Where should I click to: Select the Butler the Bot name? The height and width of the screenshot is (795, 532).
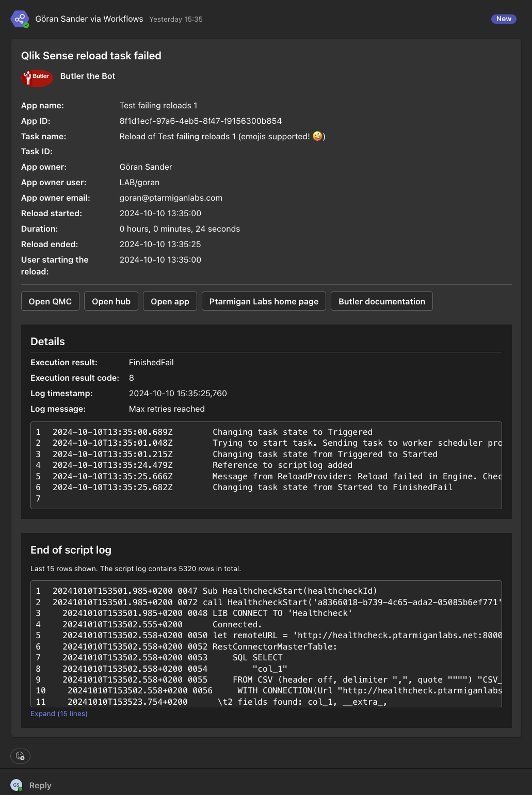[x=88, y=76]
